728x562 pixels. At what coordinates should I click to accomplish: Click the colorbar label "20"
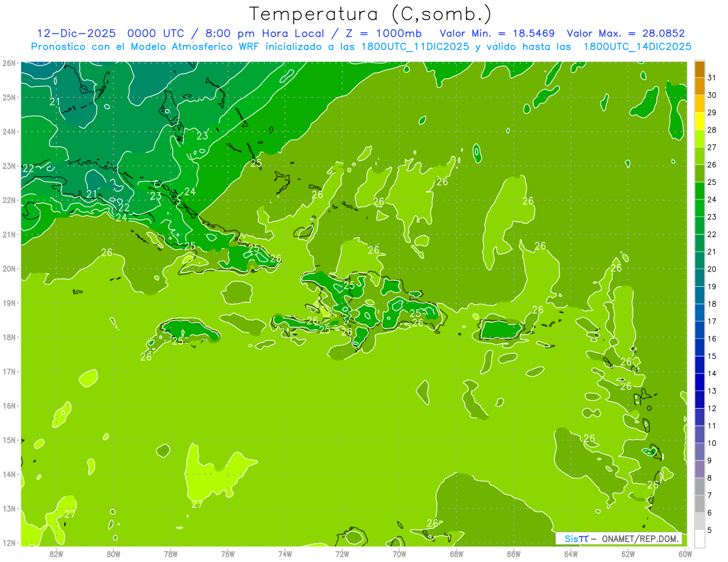click(x=712, y=269)
